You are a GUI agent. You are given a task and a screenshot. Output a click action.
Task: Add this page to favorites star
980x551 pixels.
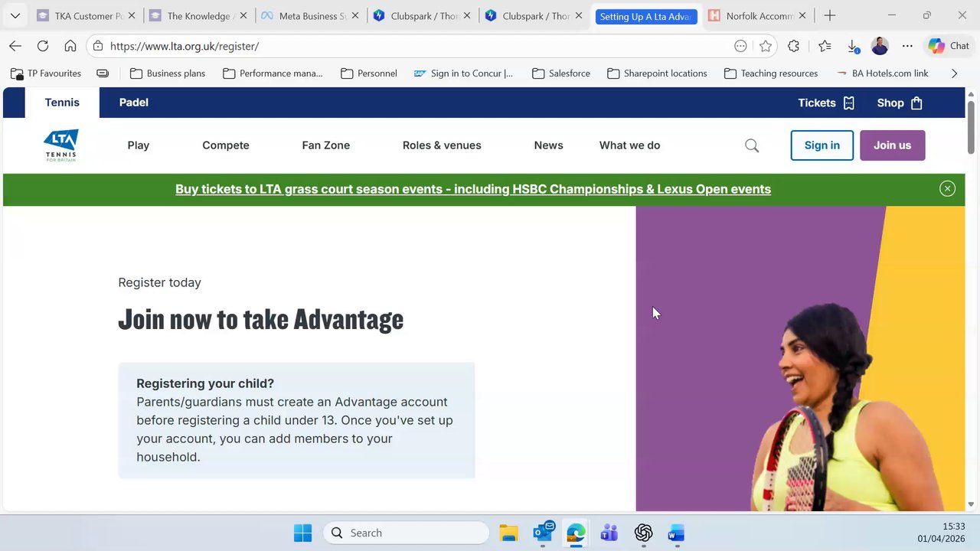pos(766,46)
